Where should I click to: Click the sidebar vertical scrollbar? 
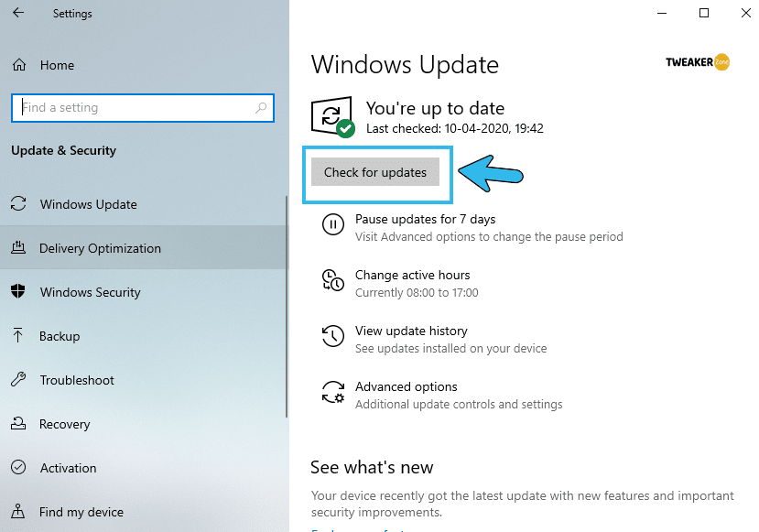pos(287,307)
